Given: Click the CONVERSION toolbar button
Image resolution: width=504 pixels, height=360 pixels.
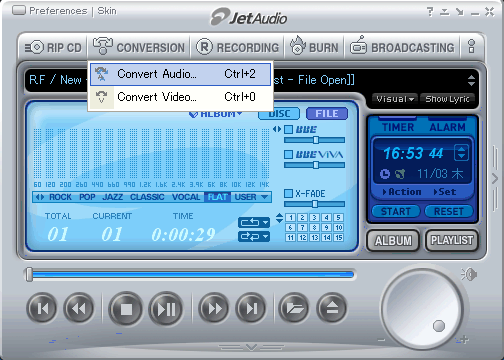Looking at the screenshot, I should (139, 47).
